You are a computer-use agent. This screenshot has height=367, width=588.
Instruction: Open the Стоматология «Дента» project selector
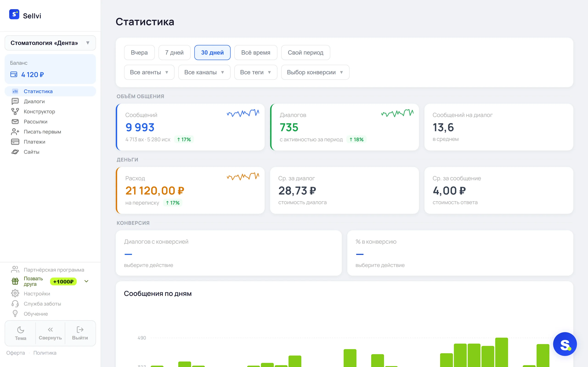tap(50, 43)
